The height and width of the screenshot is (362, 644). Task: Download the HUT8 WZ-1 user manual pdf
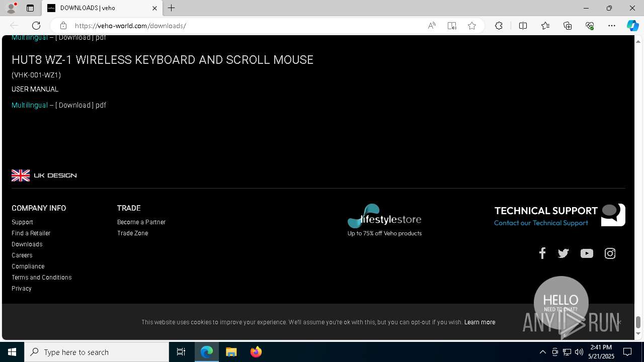74,105
